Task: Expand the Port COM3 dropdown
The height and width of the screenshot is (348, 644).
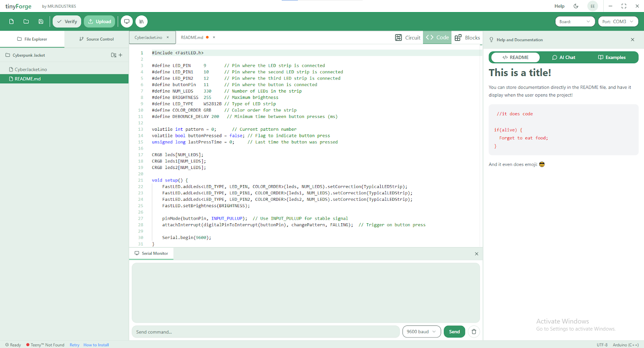Action: [618, 22]
